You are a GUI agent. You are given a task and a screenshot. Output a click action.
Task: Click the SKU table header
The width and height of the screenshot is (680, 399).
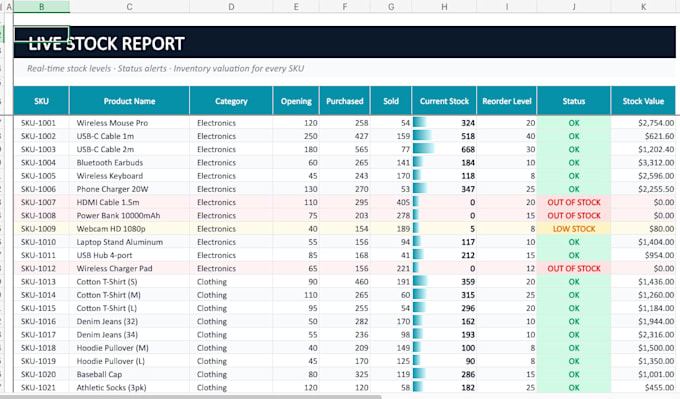pos(41,101)
